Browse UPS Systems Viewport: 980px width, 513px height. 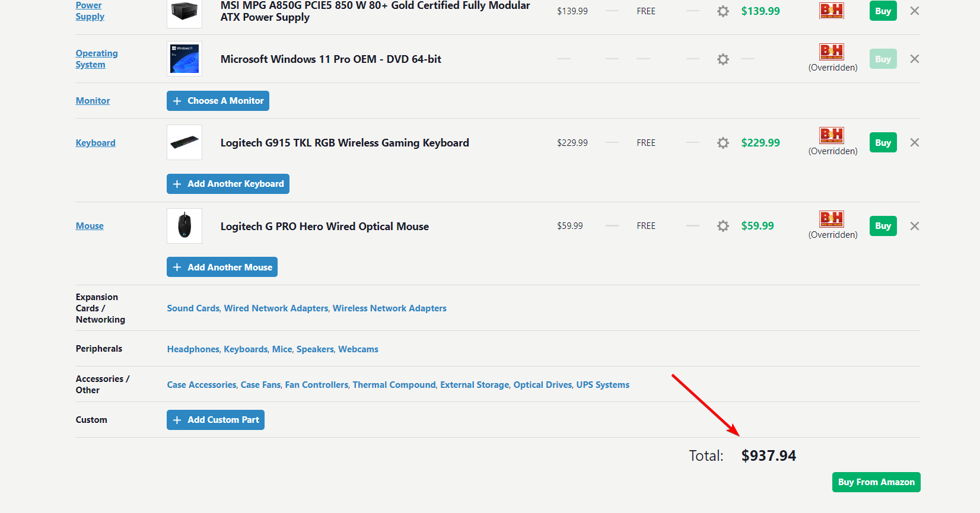tap(603, 385)
